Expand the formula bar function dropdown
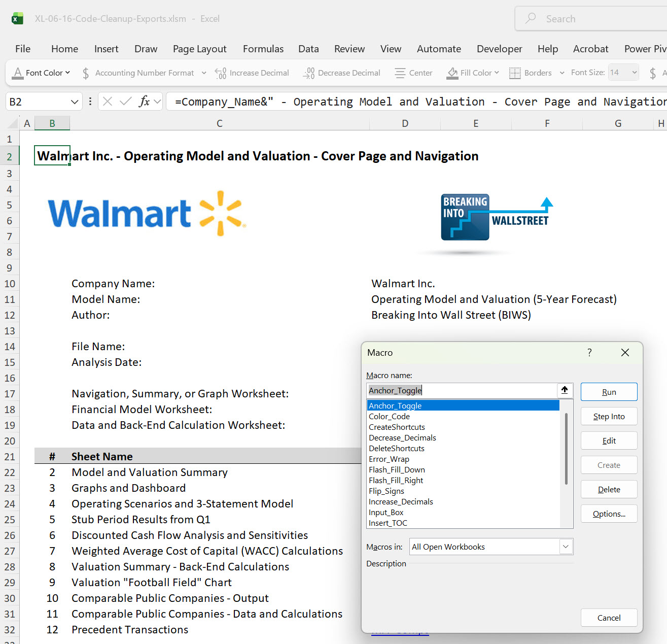This screenshot has width=667, height=644. pyautogui.click(x=157, y=101)
